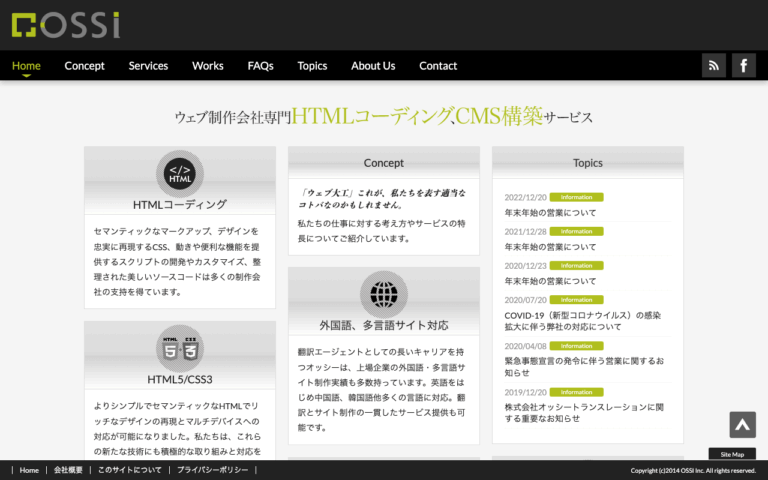Viewport: 768px width, 480px height.
Task: Click the HTMLコーディング card heading
Action: pos(180,204)
